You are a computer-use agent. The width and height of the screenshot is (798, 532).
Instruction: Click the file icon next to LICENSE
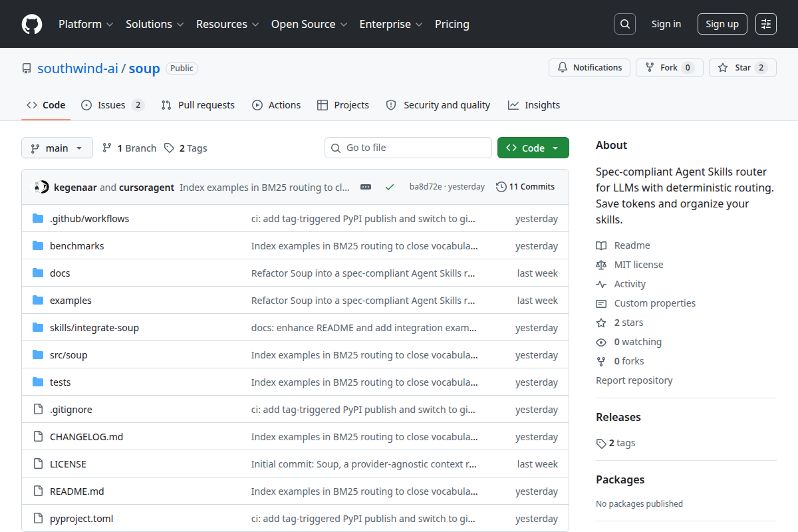[38, 464]
